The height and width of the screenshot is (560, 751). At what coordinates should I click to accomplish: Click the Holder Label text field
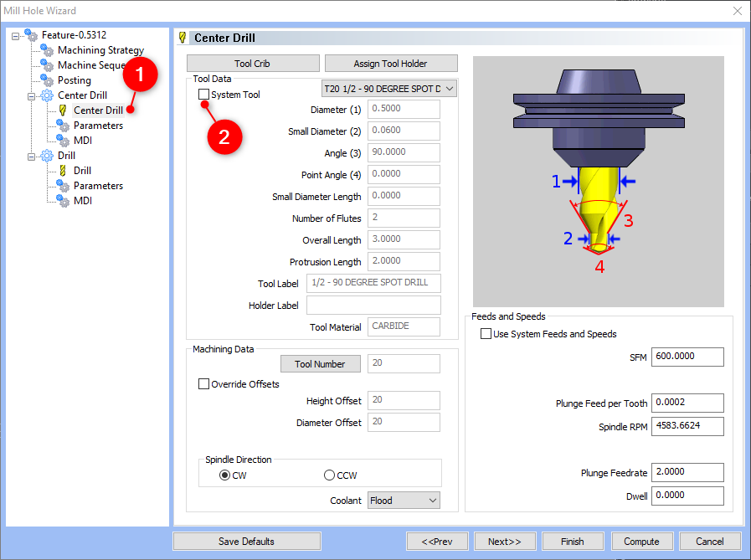[373, 306]
